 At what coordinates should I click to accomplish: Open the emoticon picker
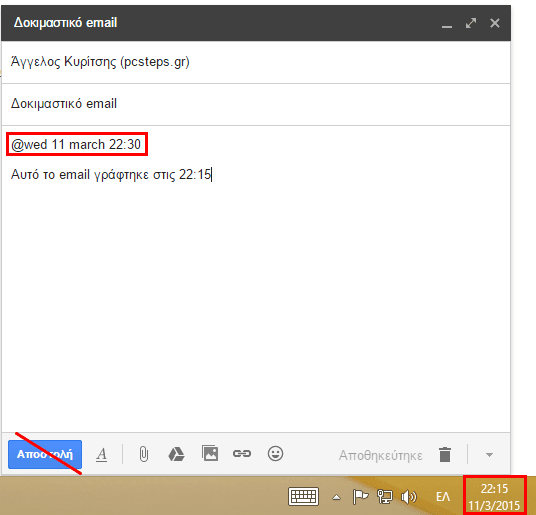point(275,453)
